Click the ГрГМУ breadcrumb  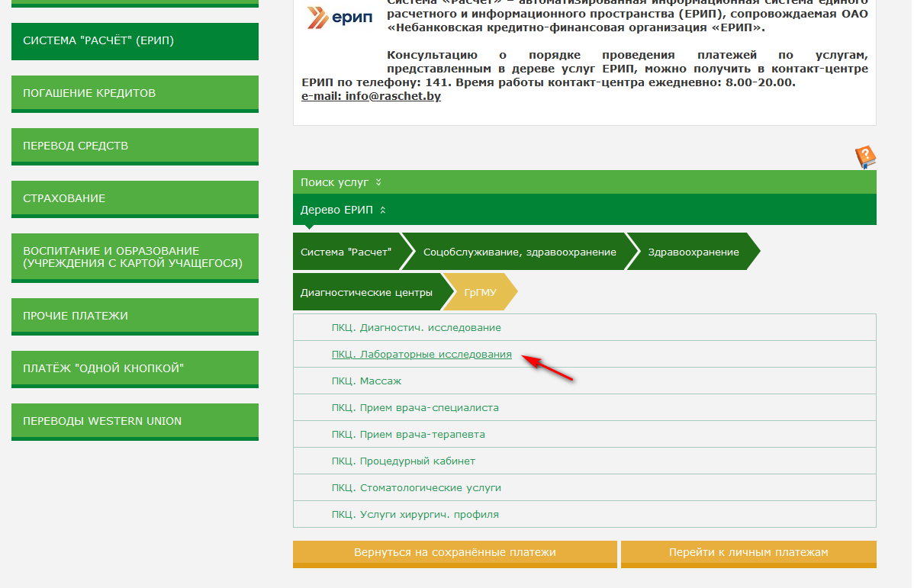[x=481, y=293]
